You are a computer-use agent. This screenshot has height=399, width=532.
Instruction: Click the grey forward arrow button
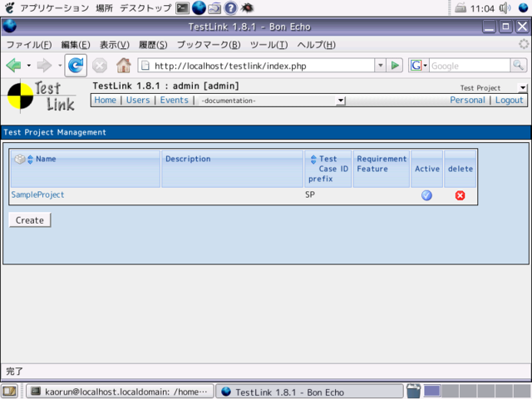click(44, 65)
